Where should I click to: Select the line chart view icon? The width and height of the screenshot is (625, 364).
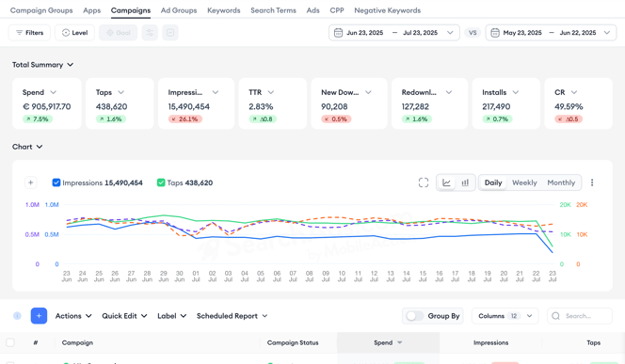pos(446,182)
